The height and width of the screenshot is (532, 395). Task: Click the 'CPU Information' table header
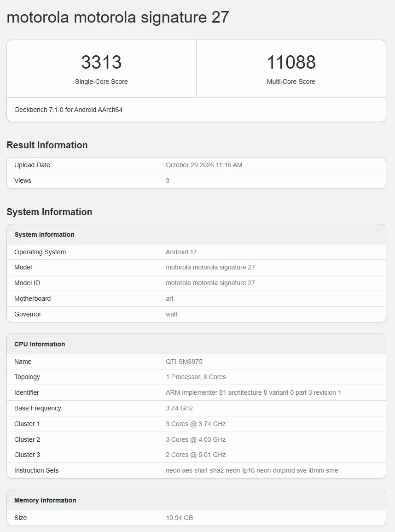[40, 344]
